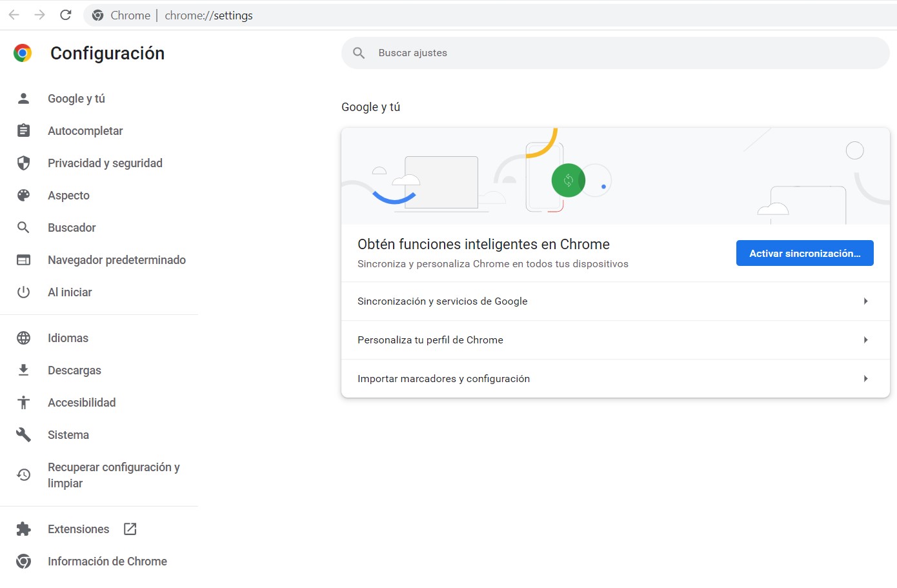
Task: Click the person icon for Google y tú
Action: point(24,98)
